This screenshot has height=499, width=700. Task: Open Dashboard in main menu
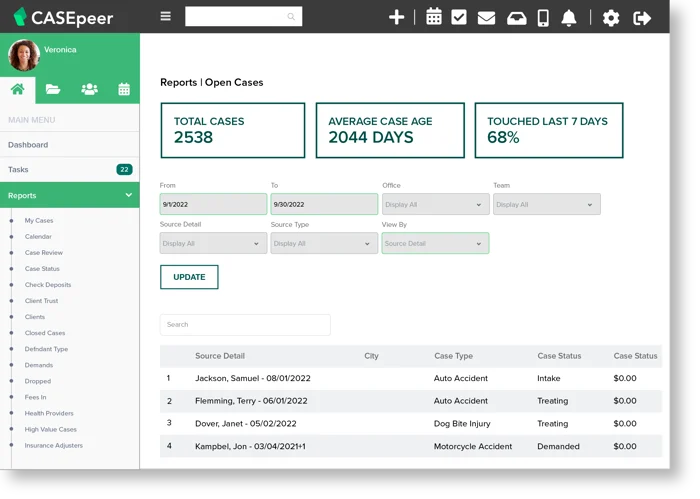[70, 145]
